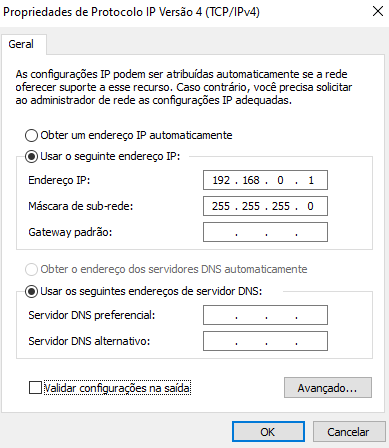
Task: Enable Validar configurações na saída checkbox
Action: pyautogui.click(x=35, y=388)
